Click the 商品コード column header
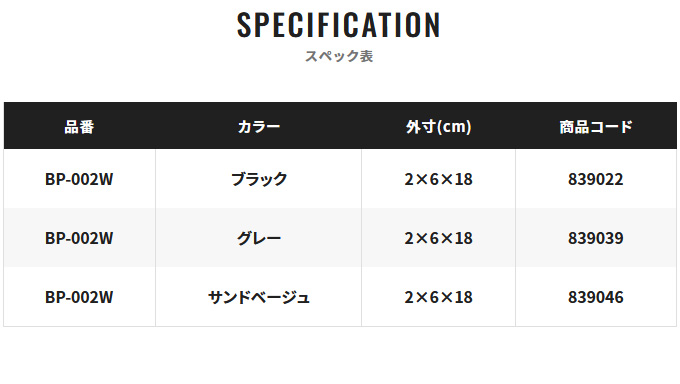Image resolution: width=680 pixels, height=384 pixels. pyautogui.click(x=596, y=127)
